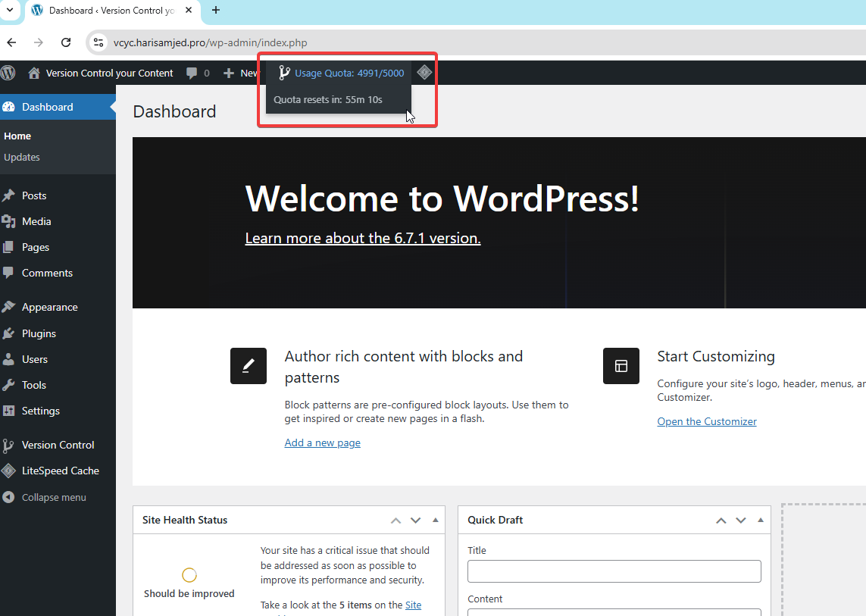
Task: Toggle the Quick Draft panel triangle
Action: pos(761,520)
